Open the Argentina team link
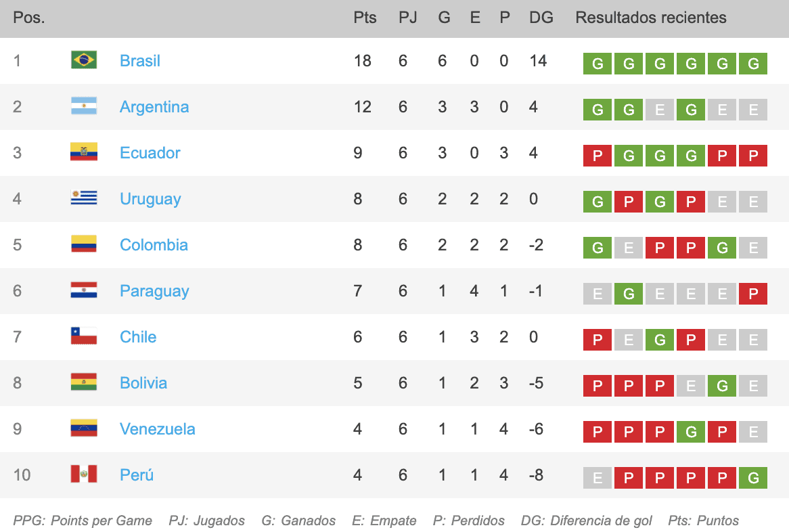Viewport: 789px width, 532px height. point(154,107)
